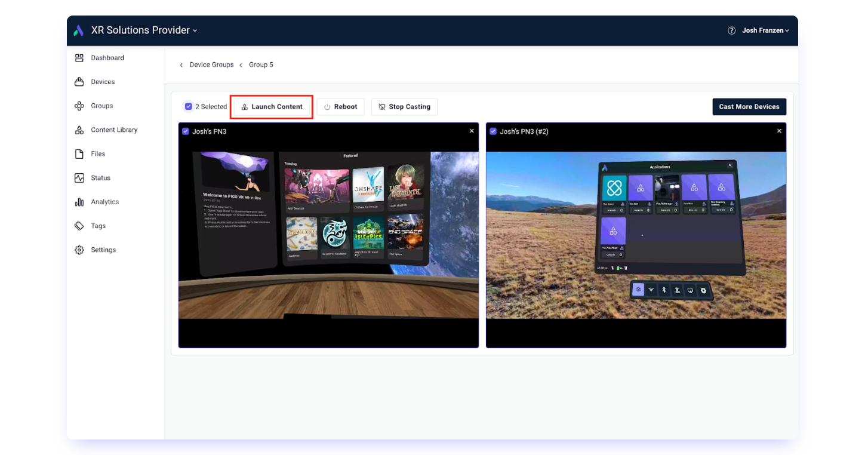
Task: Deselect the Josh's PN3 checkbox
Action: pyautogui.click(x=186, y=131)
